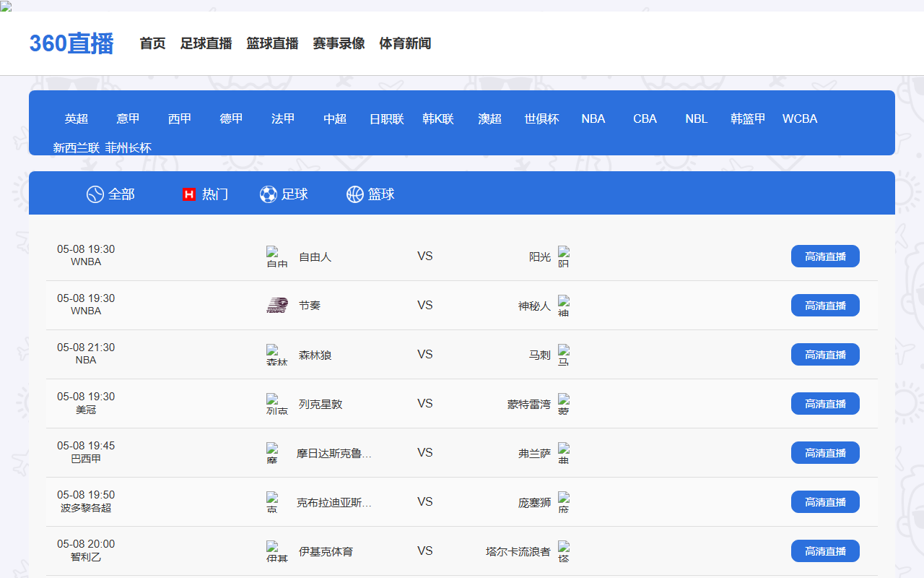924x578 pixels.
Task: Click 高清直播 for 节奏 vs 神秘人
Action: point(825,306)
